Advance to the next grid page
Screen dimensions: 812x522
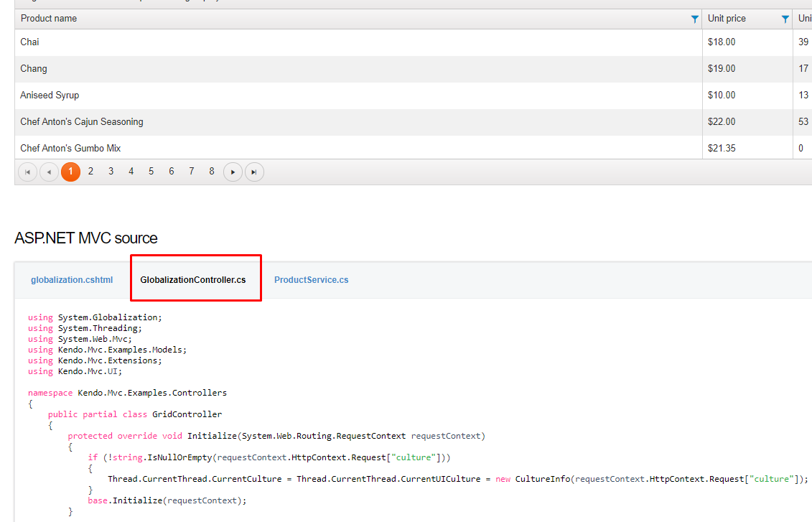pos(233,171)
